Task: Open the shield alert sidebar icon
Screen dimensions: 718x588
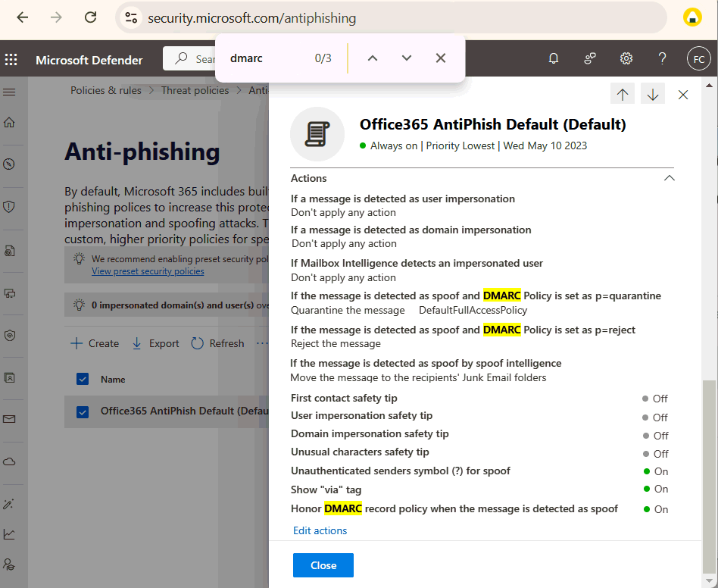Action: pyautogui.click(x=9, y=207)
